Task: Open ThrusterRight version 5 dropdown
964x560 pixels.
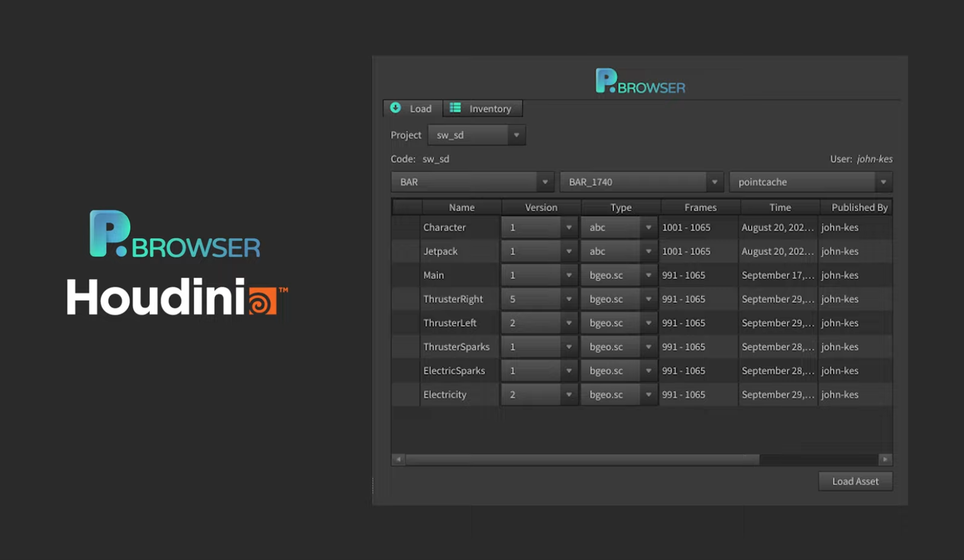Action: [x=539, y=299]
